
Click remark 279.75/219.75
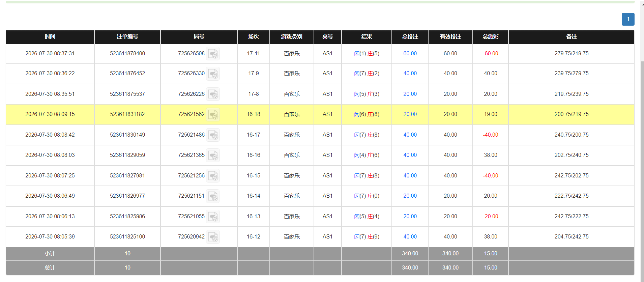click(572, 54)
